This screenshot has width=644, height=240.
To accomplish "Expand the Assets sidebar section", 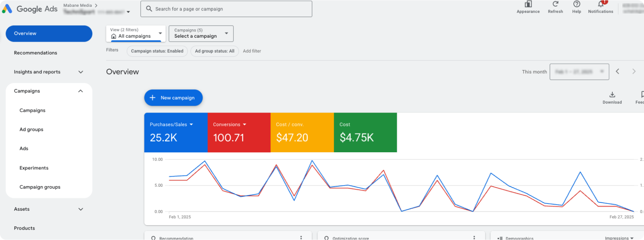I will tap(81, 209).
